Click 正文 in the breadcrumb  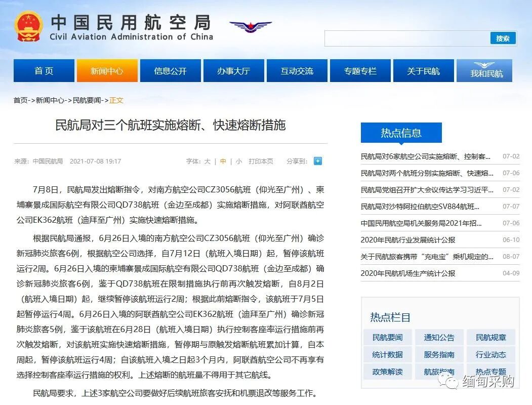116,100
